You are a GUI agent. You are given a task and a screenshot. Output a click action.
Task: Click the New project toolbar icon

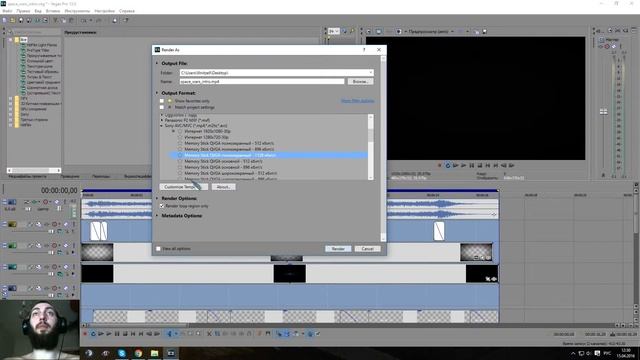[x=4, y=20]
